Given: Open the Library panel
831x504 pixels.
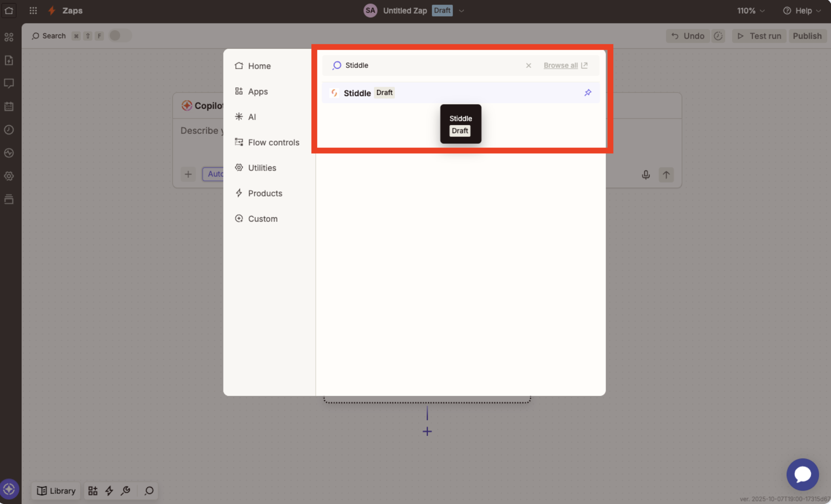Looking at the screenshot, I should pos(56,491).
